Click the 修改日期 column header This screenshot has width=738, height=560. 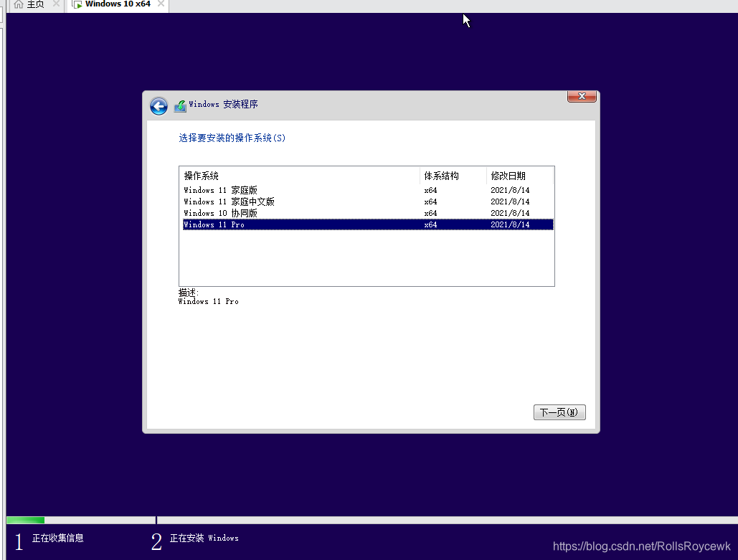(x=519, y=176)
